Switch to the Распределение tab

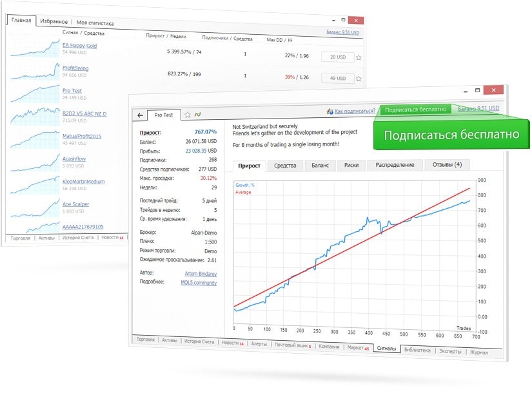point(395,166)
